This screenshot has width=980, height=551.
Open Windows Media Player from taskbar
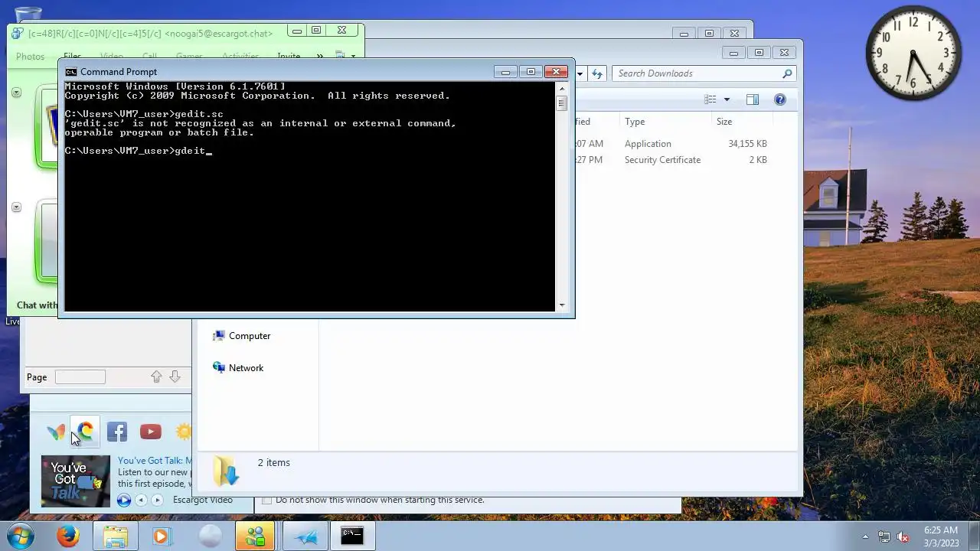coord(161,536)
